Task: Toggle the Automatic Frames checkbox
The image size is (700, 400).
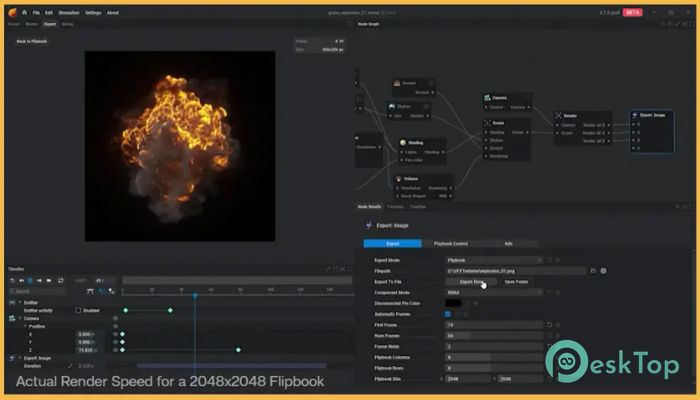Action: tap(448, 314)
